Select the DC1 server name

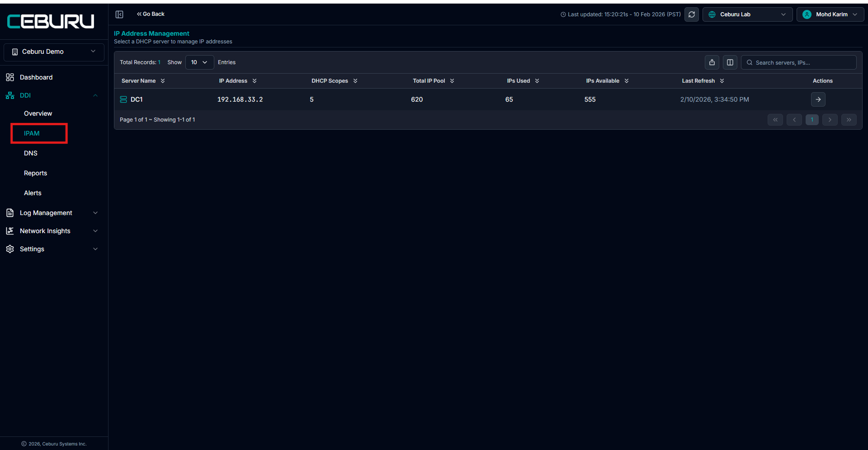(x=137, y=99)
